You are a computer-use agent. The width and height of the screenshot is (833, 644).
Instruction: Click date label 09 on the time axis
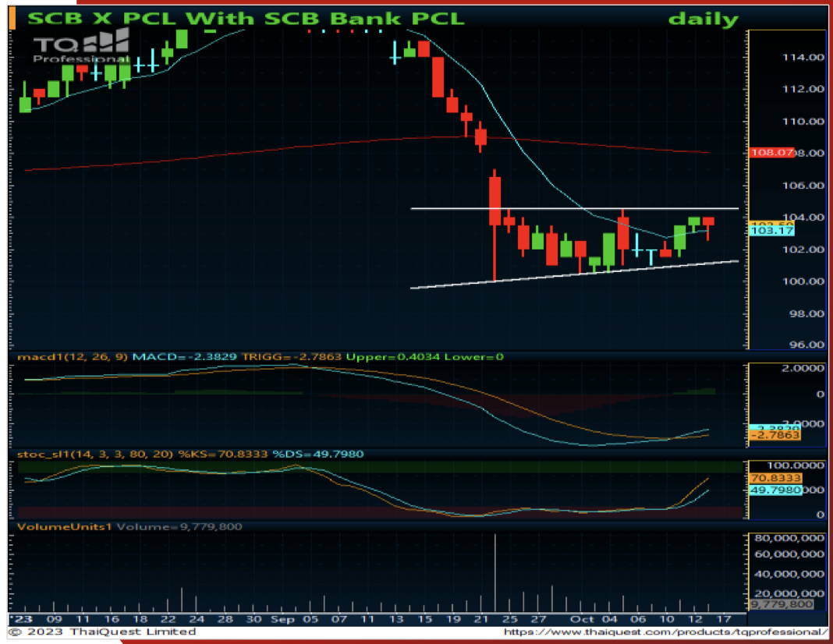[54, 619]
